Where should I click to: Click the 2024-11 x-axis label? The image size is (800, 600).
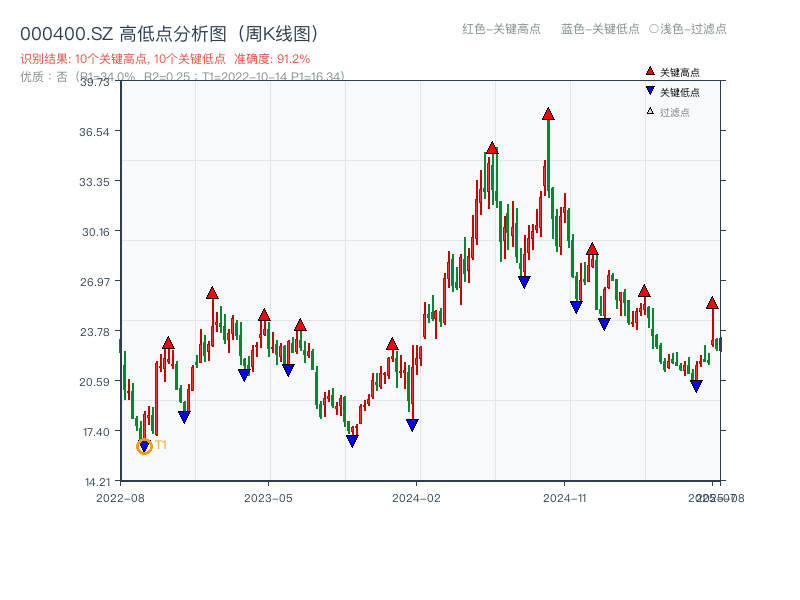coord(564,498)
